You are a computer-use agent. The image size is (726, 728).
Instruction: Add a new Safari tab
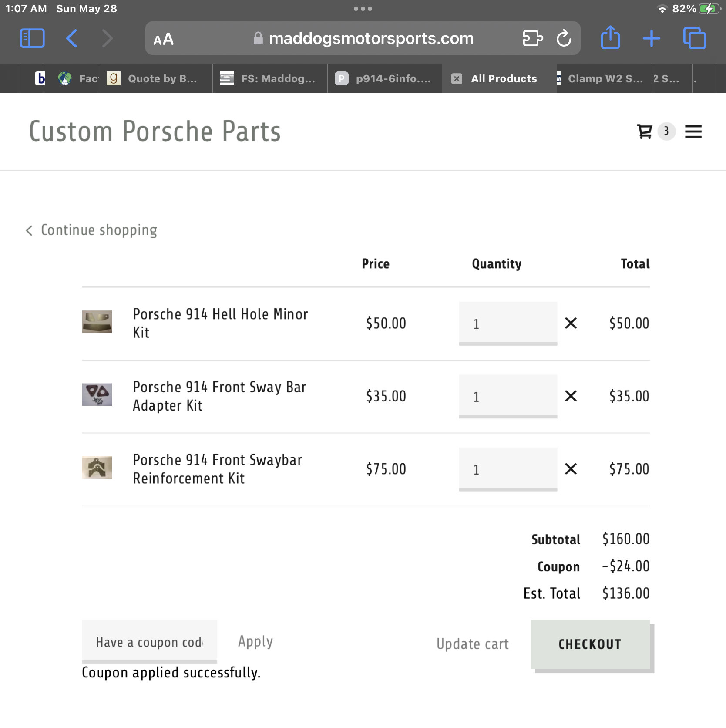pos(651,38)
